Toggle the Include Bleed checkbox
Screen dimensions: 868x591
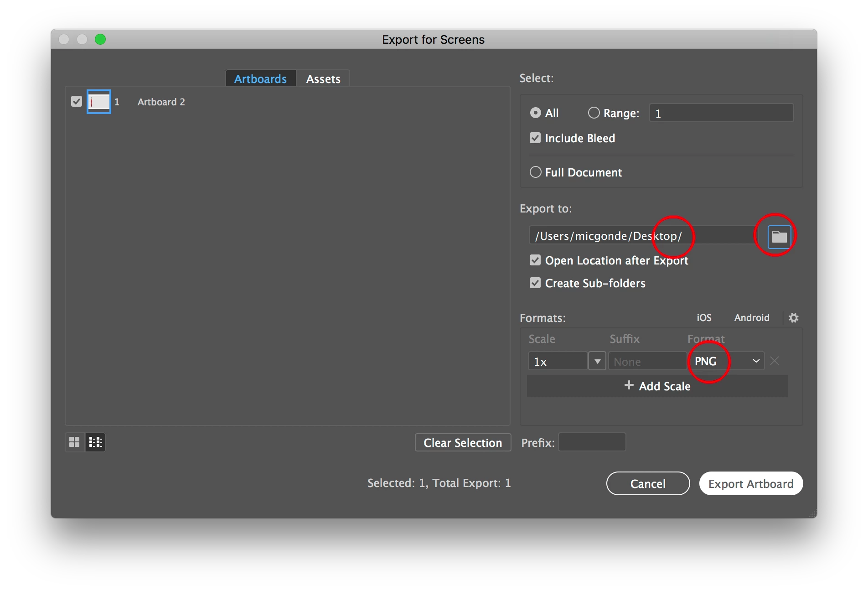coord(535,138)
